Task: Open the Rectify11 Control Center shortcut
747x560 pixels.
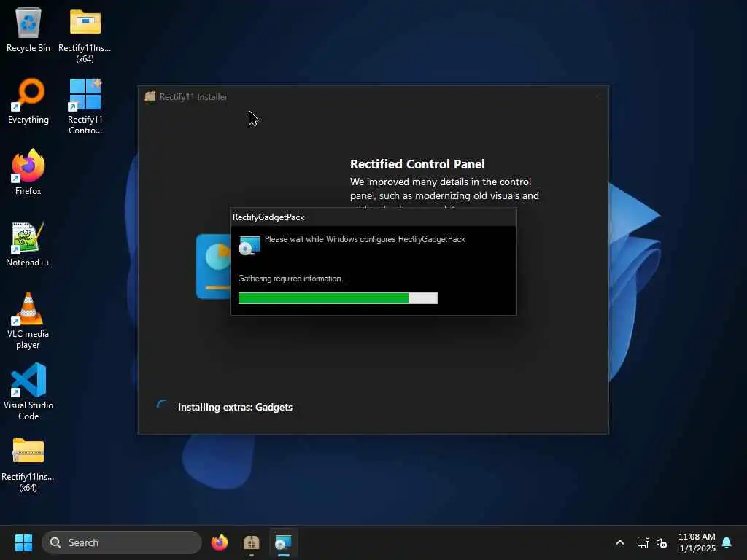Action: click(85, 106)
